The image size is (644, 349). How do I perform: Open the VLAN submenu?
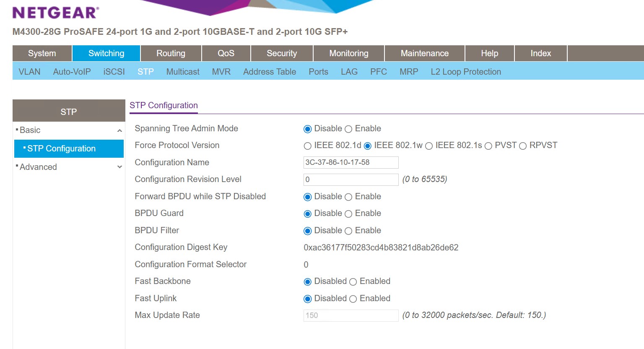click(x=29, y=72)
